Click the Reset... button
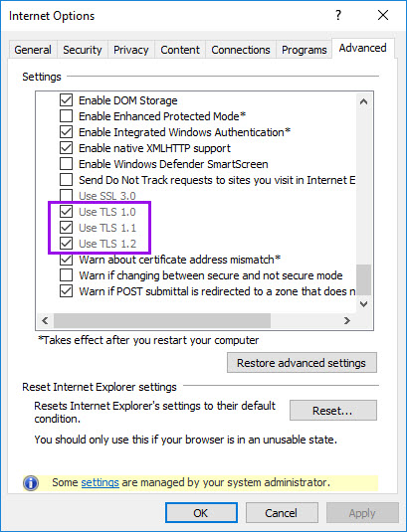Viewport: 407px width, 532px height. (332, 411)
